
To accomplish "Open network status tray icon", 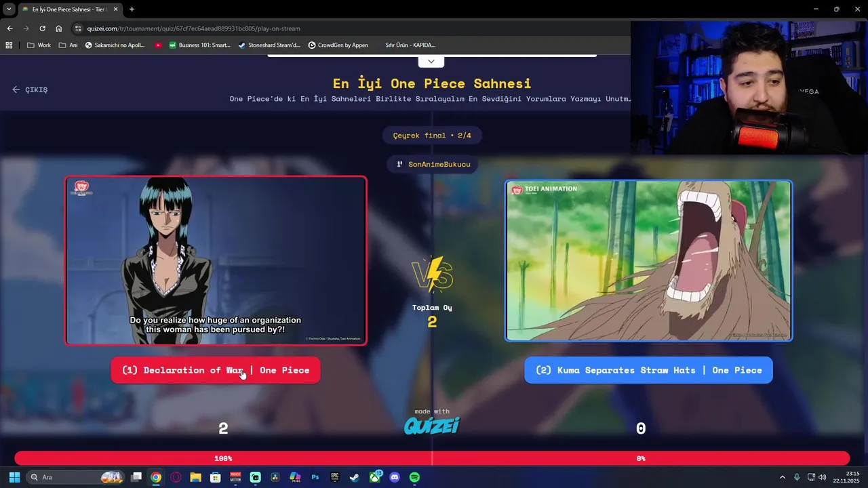I will point(811,477).
